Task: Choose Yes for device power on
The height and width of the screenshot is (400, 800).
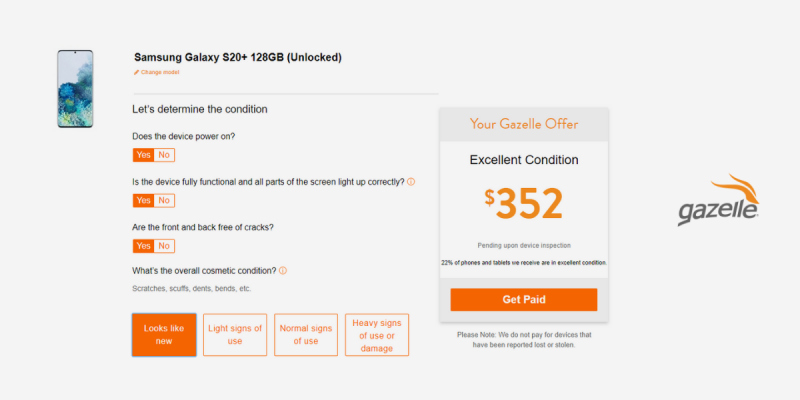Action: 143,155
